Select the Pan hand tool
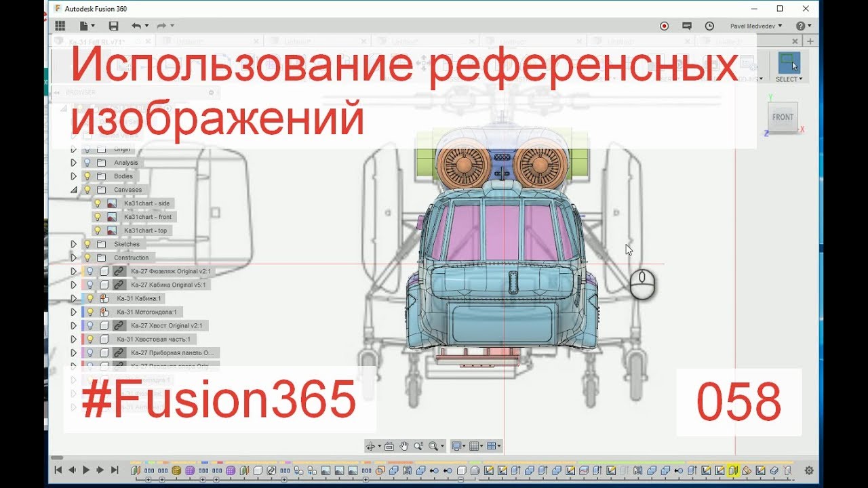This screenshot has width=868, height=488. click(404, 446)
